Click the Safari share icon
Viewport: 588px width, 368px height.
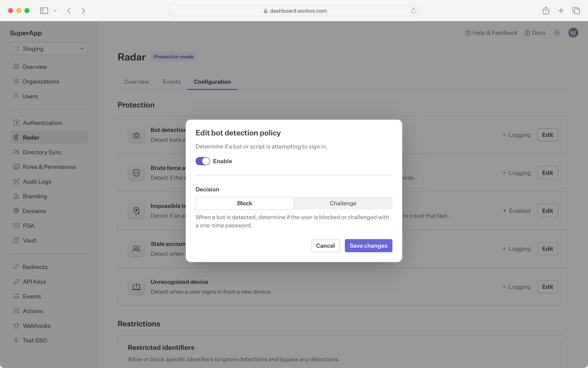tap(546, 11)
